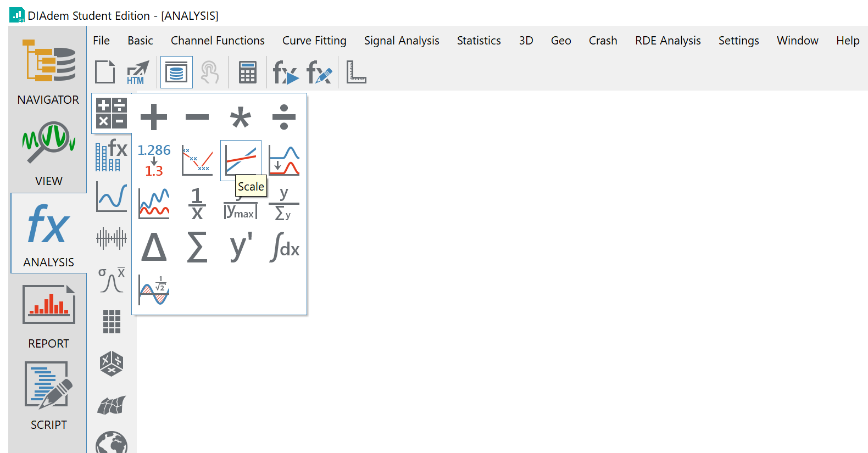The width and height of the screenshot is (868, 453).
Task: Select the Basic functions group icon
Action: [112, 113]
